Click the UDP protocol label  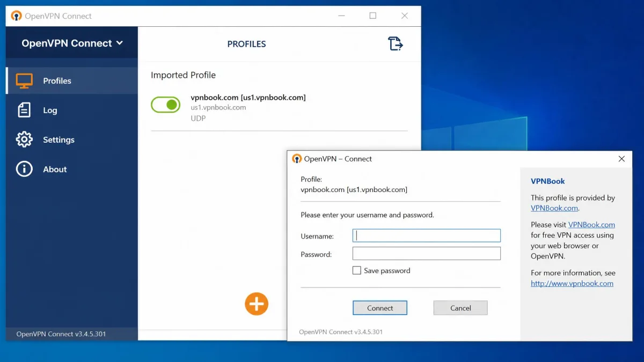tap(198, 118)
